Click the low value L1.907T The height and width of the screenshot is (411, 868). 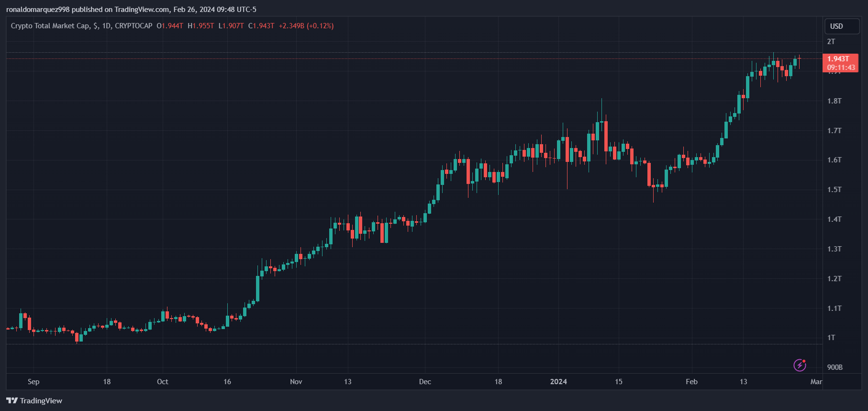[231, 26]
